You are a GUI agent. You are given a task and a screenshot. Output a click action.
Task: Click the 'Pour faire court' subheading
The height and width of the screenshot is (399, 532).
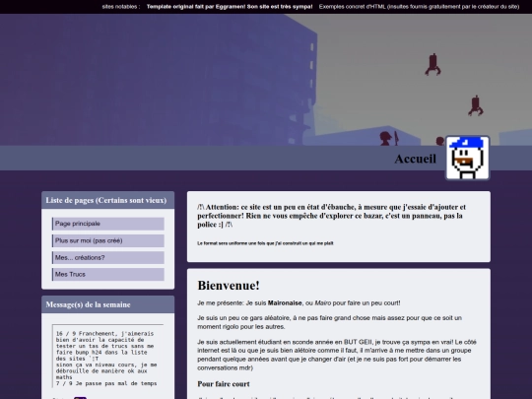pyautogui.click(x=224, y=384)
